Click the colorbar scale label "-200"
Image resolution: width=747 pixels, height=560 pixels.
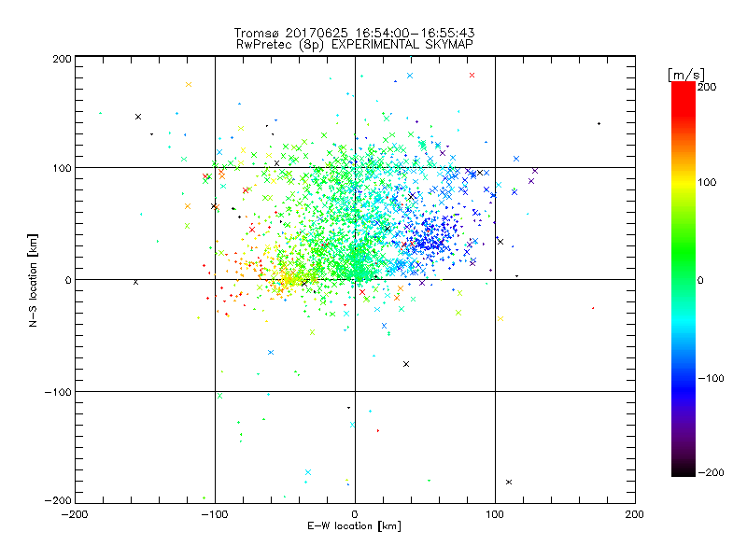tap(711, 472)
